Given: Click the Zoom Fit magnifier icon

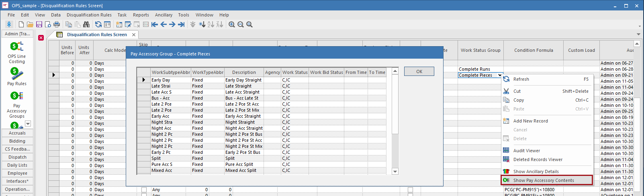Looking at the screenshot, I should coord(249,24).
